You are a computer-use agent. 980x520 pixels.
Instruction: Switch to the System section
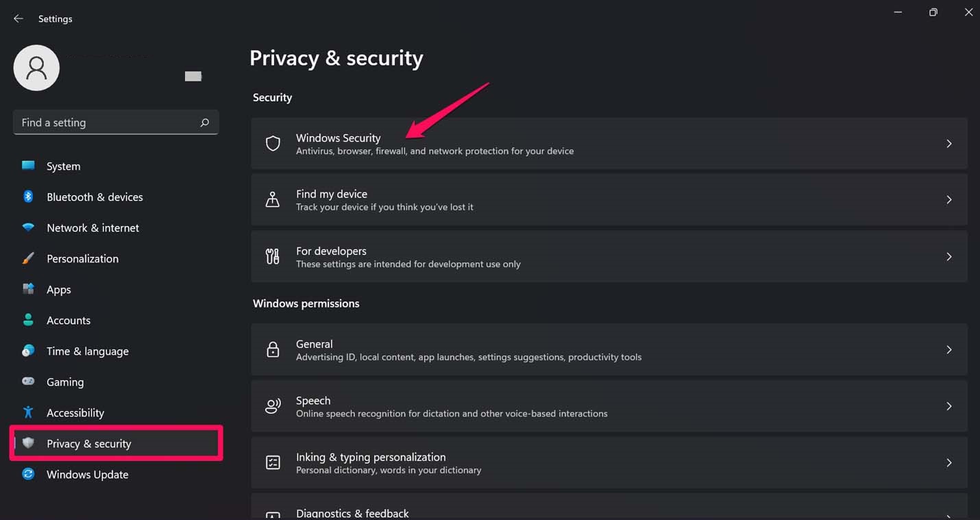[63, 166]
